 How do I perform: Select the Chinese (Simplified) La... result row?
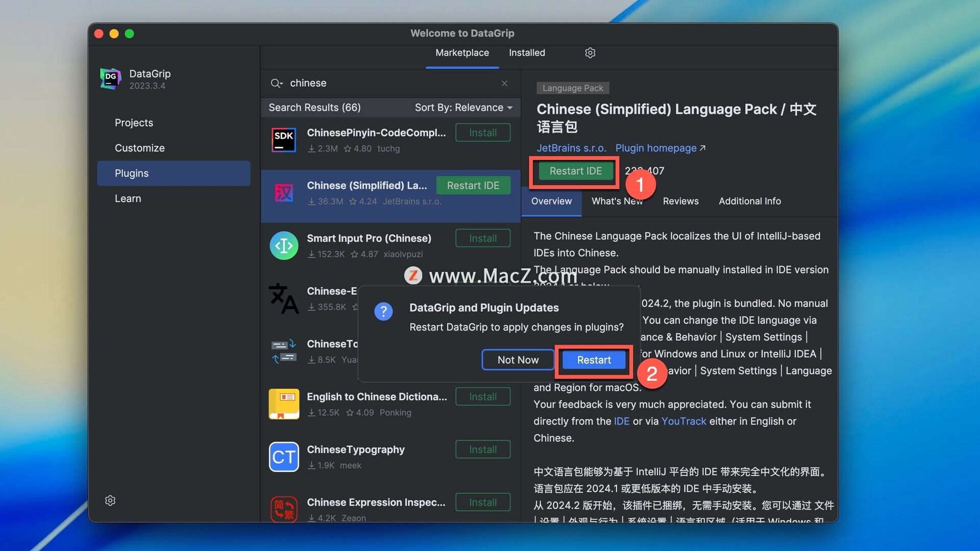tap(390, 196)
